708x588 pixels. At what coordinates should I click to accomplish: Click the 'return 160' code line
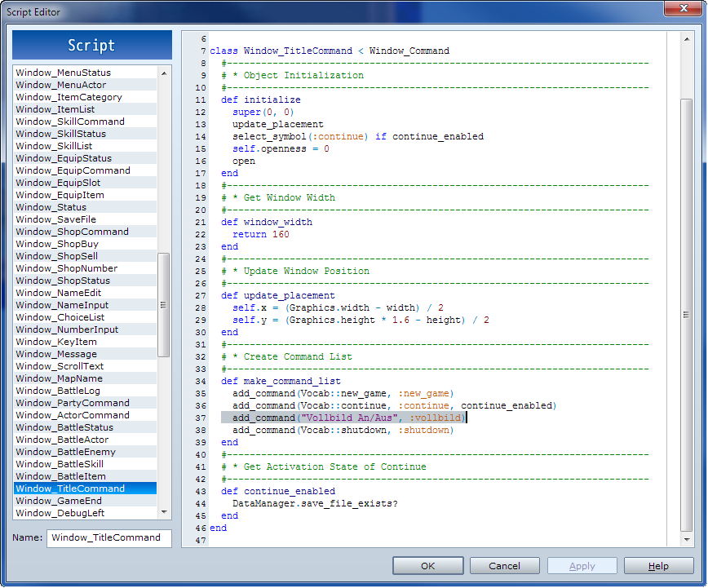pos(261,234)
